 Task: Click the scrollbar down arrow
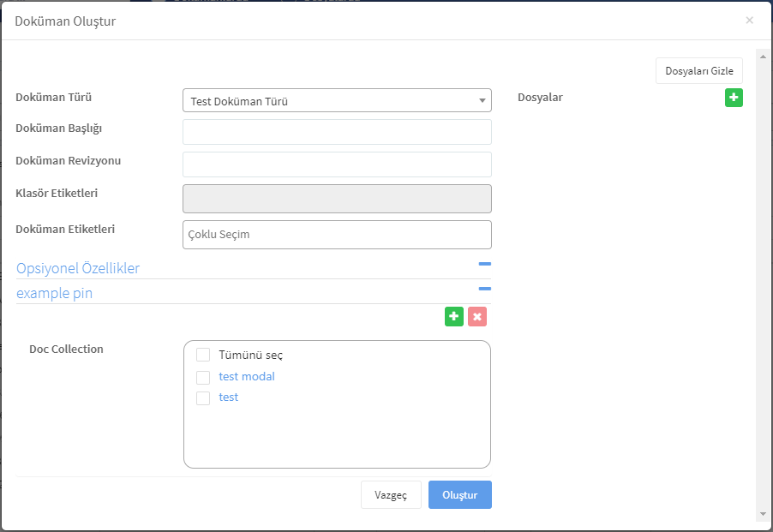763,514
